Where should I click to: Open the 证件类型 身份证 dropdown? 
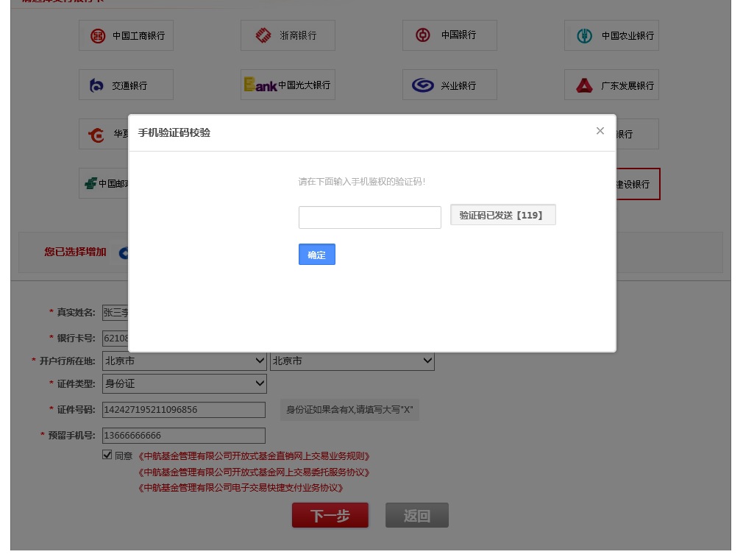point(185,383)
